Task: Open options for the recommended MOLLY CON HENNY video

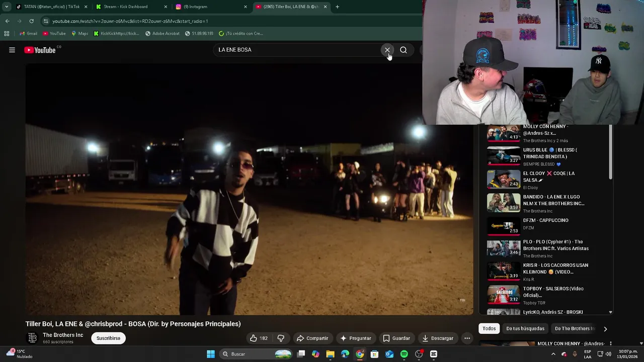Action: [x=610, y=344]
